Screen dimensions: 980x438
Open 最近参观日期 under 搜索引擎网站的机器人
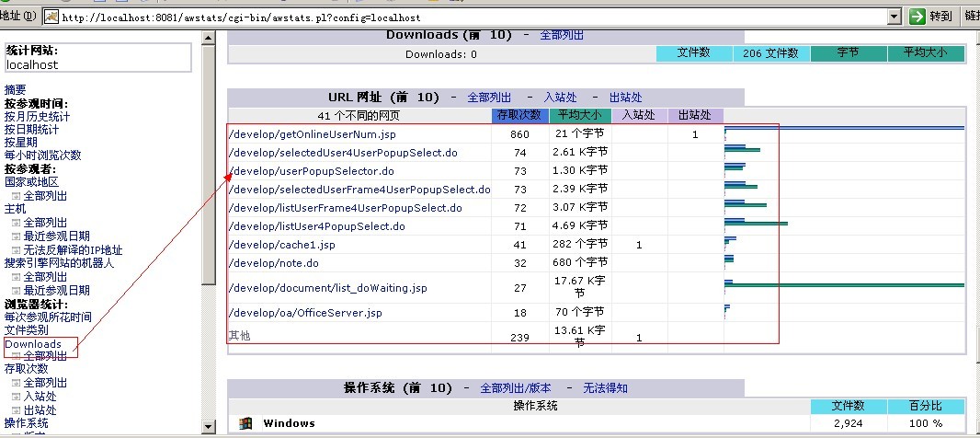56,291
